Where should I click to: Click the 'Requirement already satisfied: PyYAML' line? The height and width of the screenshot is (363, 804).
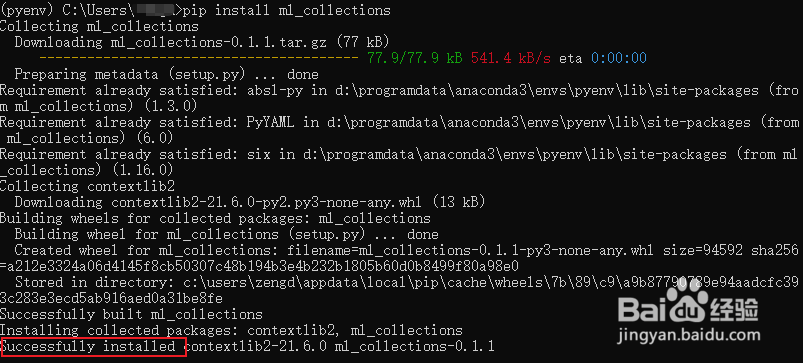[x=400, y=130]
